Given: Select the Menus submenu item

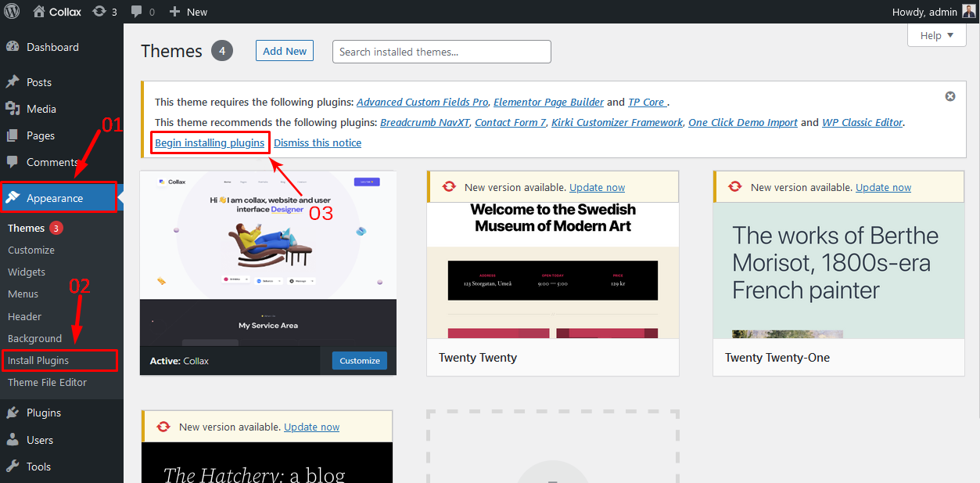Looking at the screenshot, I should 23,294.
